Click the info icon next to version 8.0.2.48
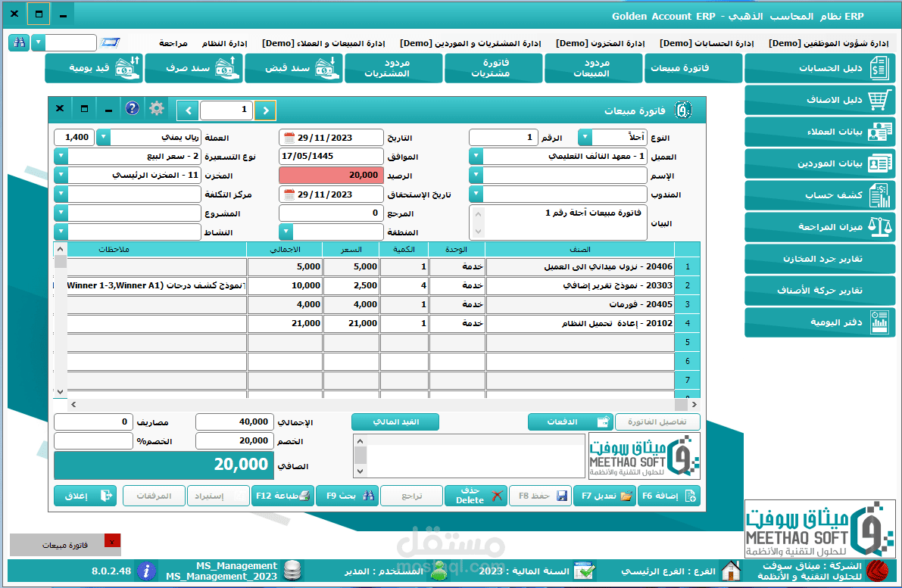 coord(147,571)
